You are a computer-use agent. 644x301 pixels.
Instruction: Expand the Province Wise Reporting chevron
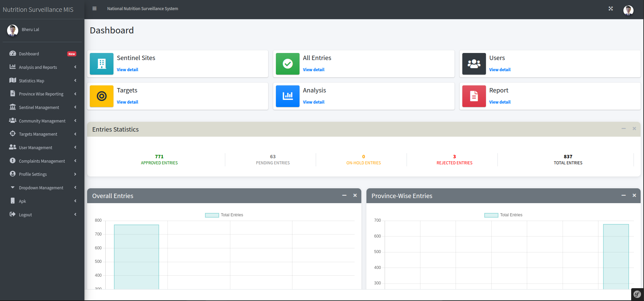[x=75, y=94]
